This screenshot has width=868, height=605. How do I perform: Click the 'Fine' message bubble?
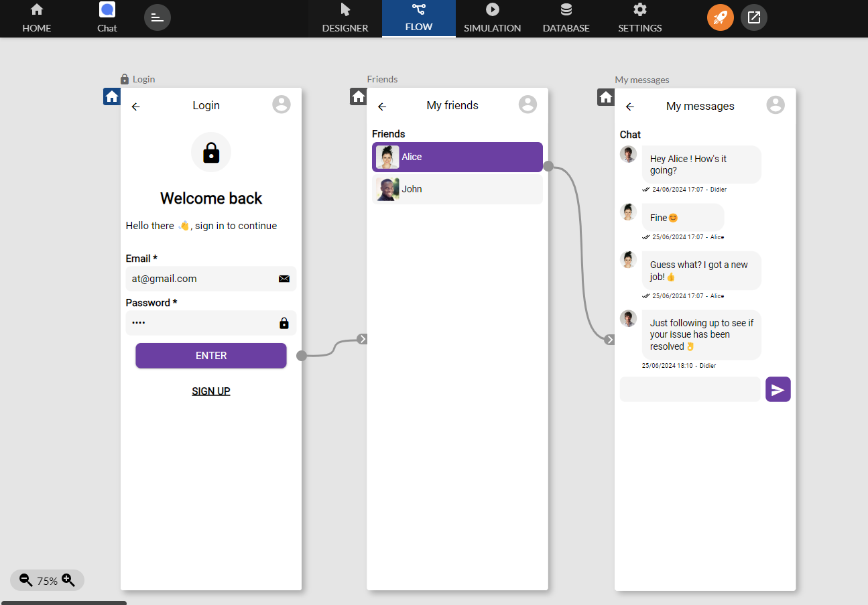pyautogui.click(x=683, y=218)
